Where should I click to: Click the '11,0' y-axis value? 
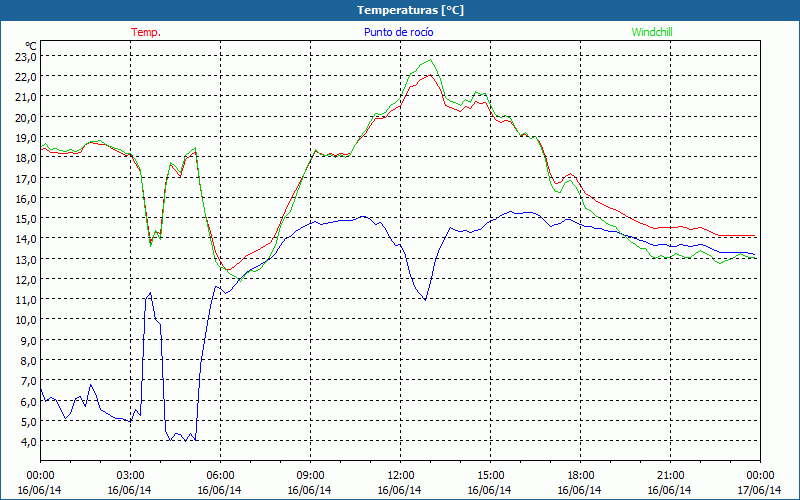pyautogui.click(x=26, y=299)
